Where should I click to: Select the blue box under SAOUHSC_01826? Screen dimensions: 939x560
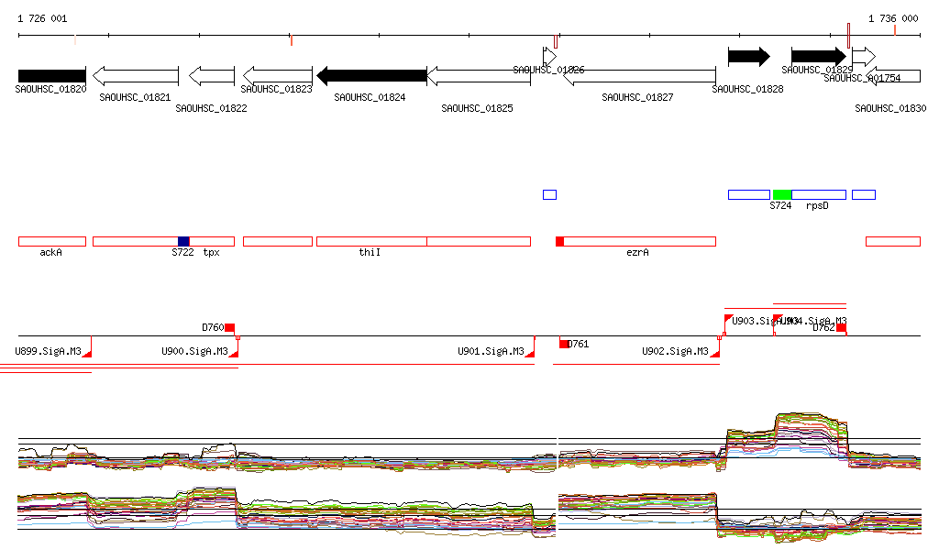pyautogui.click(x=550, y=194)
